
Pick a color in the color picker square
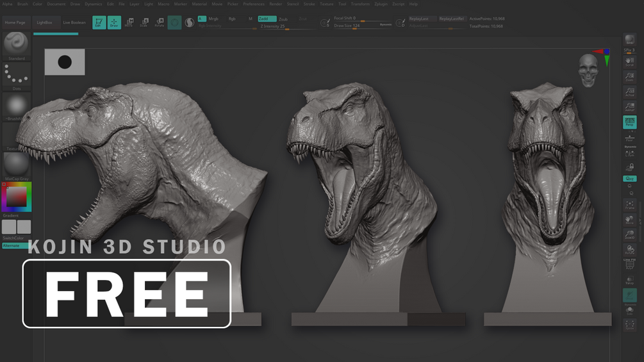tap(17, 197)
